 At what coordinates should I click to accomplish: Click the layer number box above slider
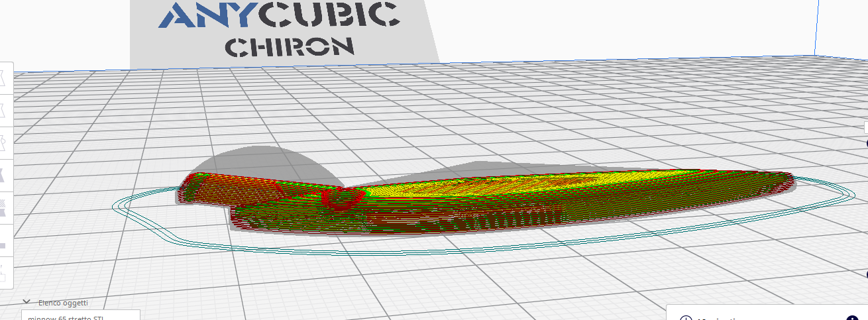tap(865, 127)
